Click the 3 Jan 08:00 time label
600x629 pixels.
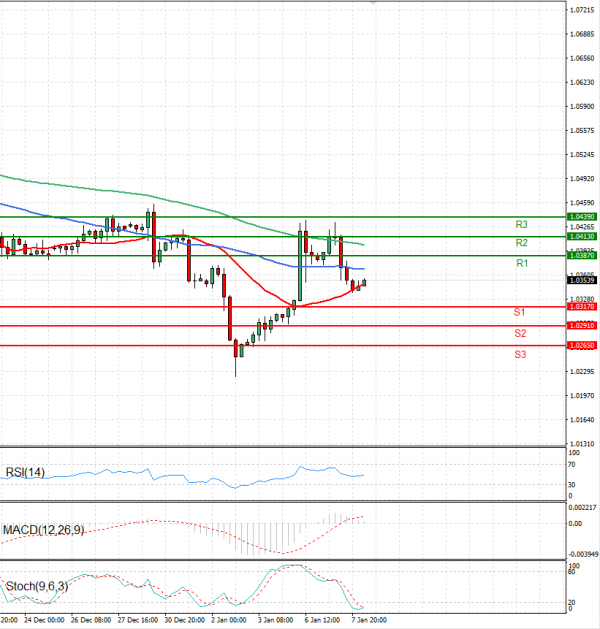pyautogui.click(x=276, y=620)
